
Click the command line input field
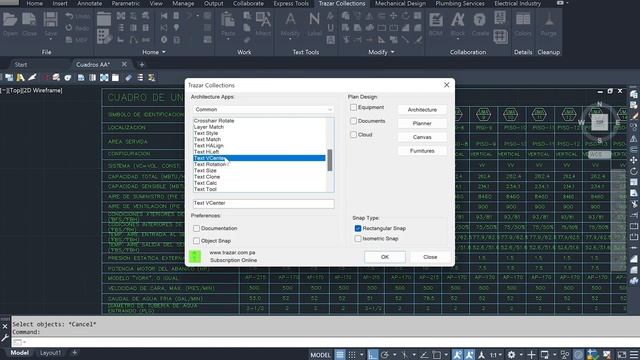327,342
